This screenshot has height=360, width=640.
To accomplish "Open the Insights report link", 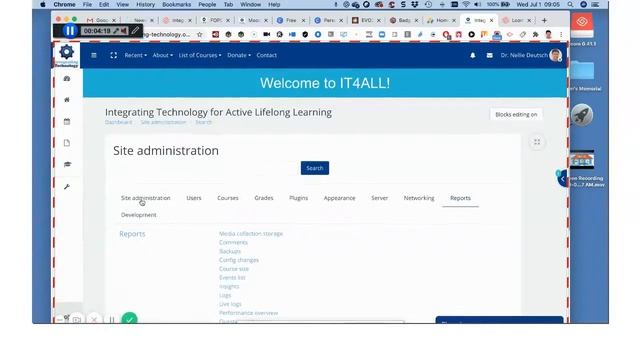I will [229, 287].
